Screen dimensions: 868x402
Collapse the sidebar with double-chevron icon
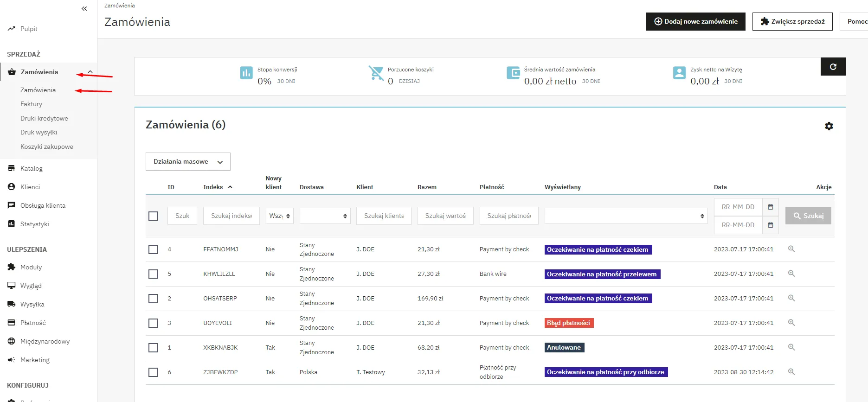(84, 8)
